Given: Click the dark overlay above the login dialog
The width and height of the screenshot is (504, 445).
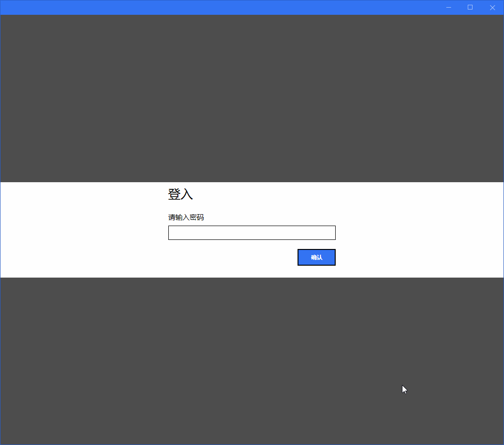Looking at the screenshot, I should click(x=252, y=98).
